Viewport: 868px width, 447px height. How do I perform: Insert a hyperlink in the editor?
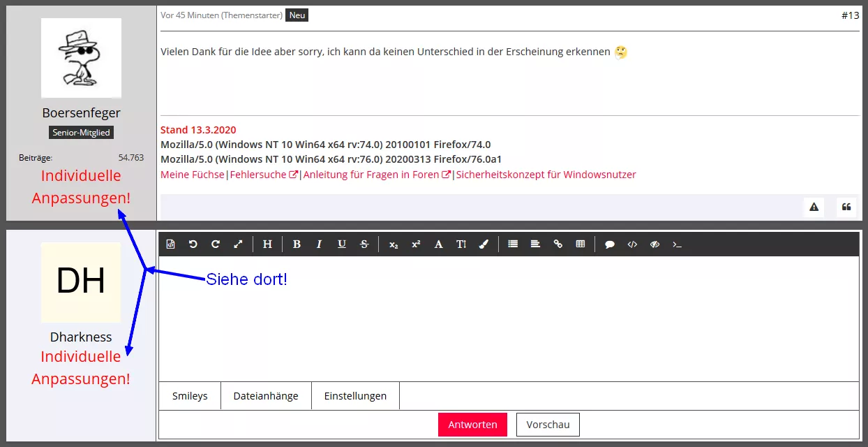coord(558,244)
